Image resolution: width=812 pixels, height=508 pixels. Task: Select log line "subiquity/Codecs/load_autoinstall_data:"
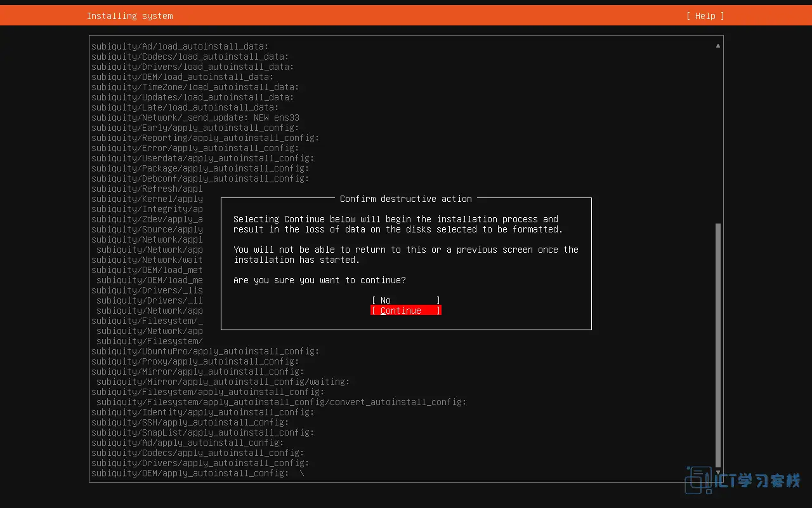coord(190,57)
